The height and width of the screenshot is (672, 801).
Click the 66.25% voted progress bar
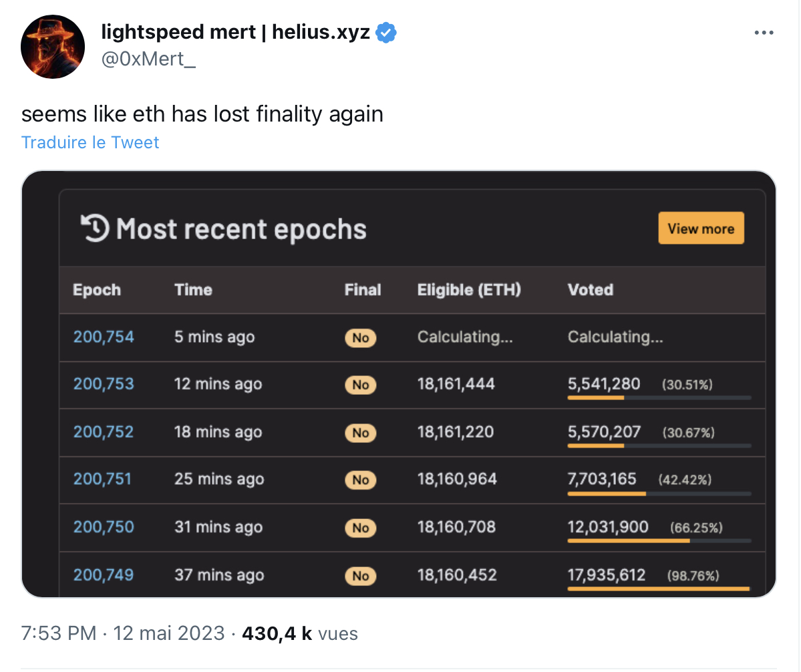pos(659,541)
